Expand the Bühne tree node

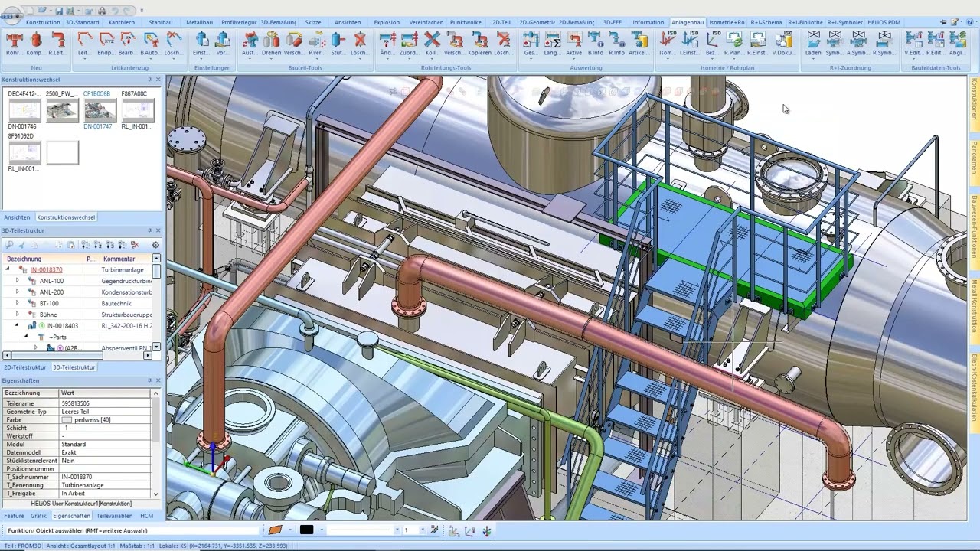pyautogui.click(x=17, y=315)
